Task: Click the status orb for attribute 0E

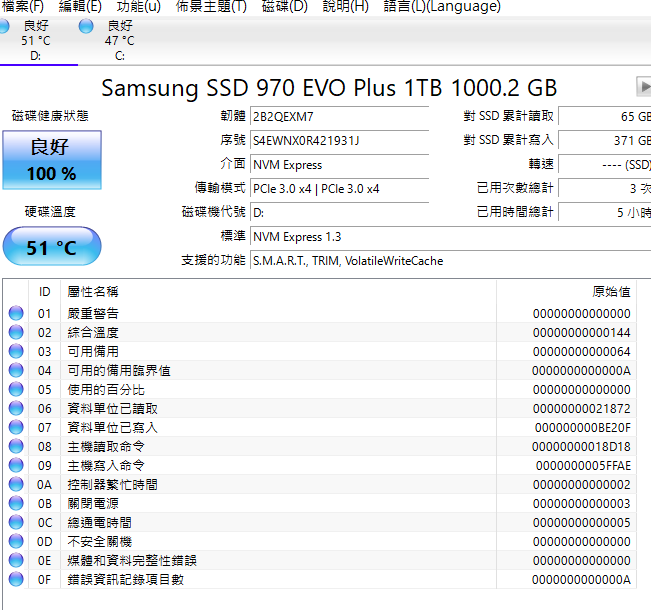Action: click(16, 561)
